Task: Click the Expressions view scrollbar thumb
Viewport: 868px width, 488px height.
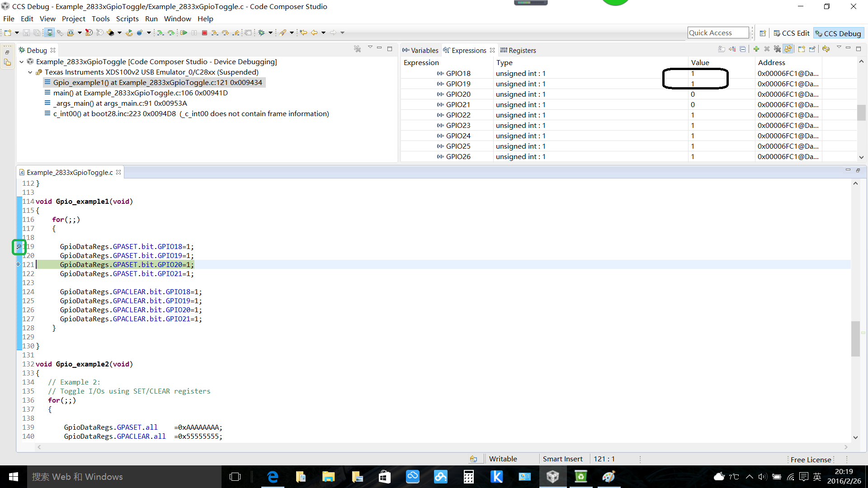Action: tap(861, 113)
